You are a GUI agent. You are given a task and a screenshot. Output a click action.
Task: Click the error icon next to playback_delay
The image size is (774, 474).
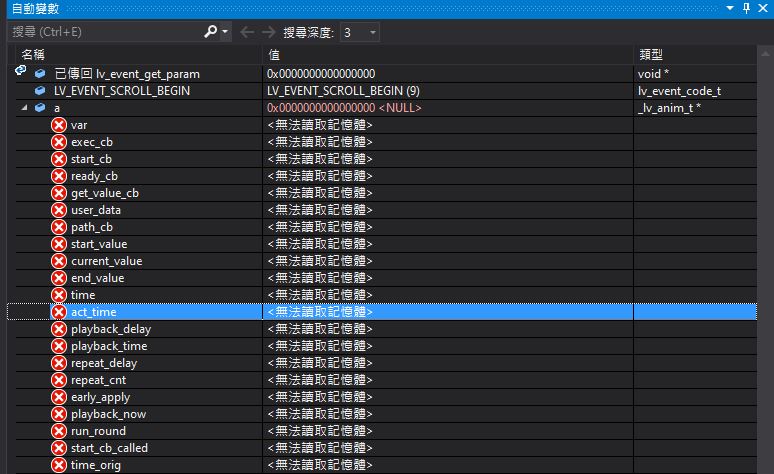click(59, 329)
